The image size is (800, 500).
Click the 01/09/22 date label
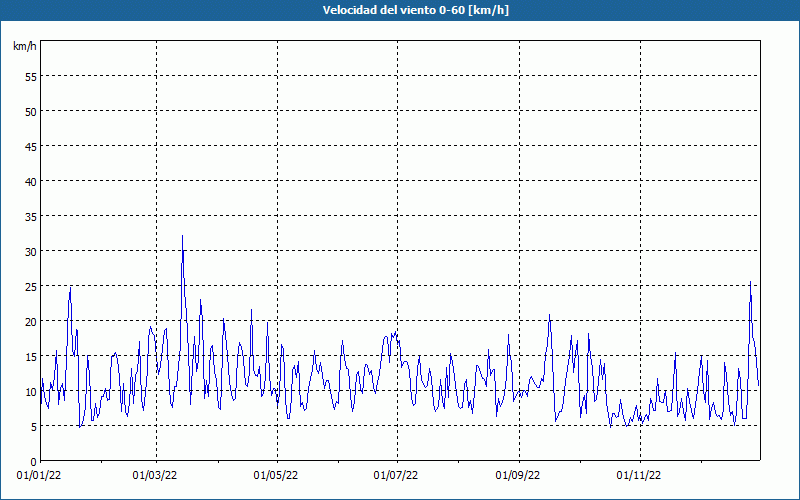click(x=518, y=476)
